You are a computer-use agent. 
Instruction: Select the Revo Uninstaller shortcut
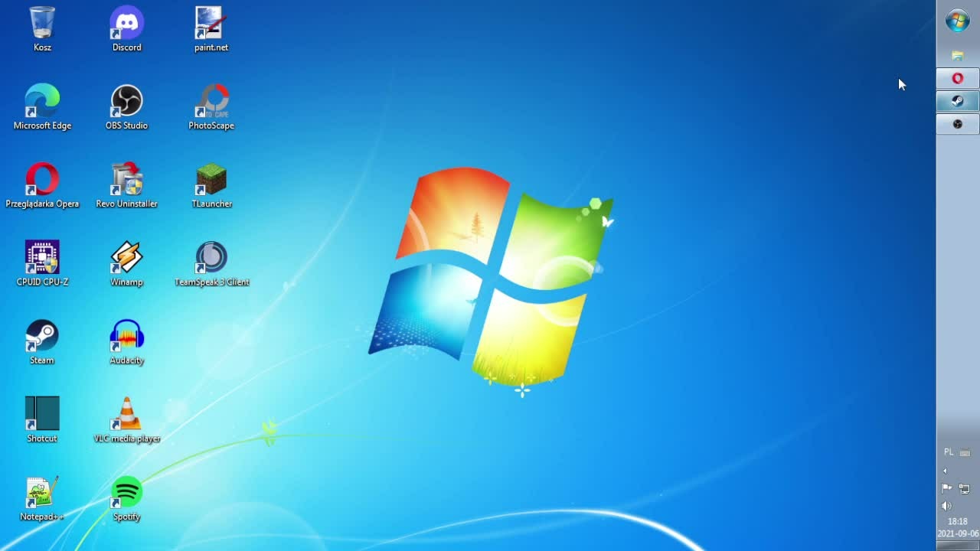coord(126,185)
